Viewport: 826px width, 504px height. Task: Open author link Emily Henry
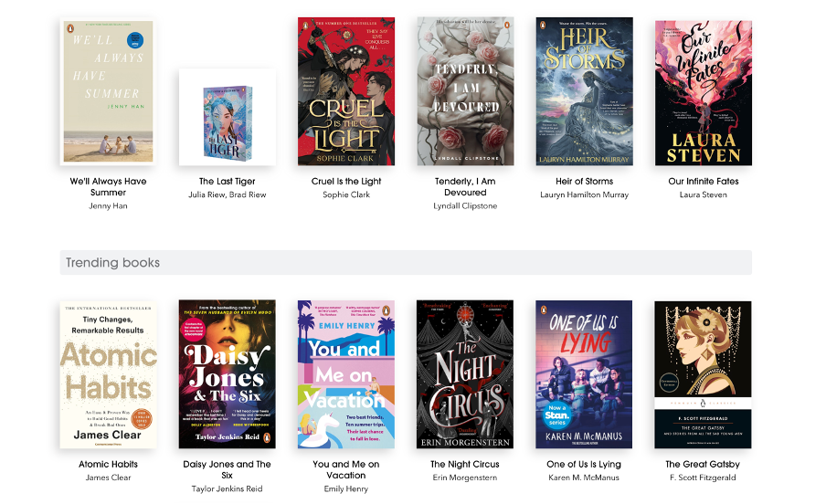(346, 488)
